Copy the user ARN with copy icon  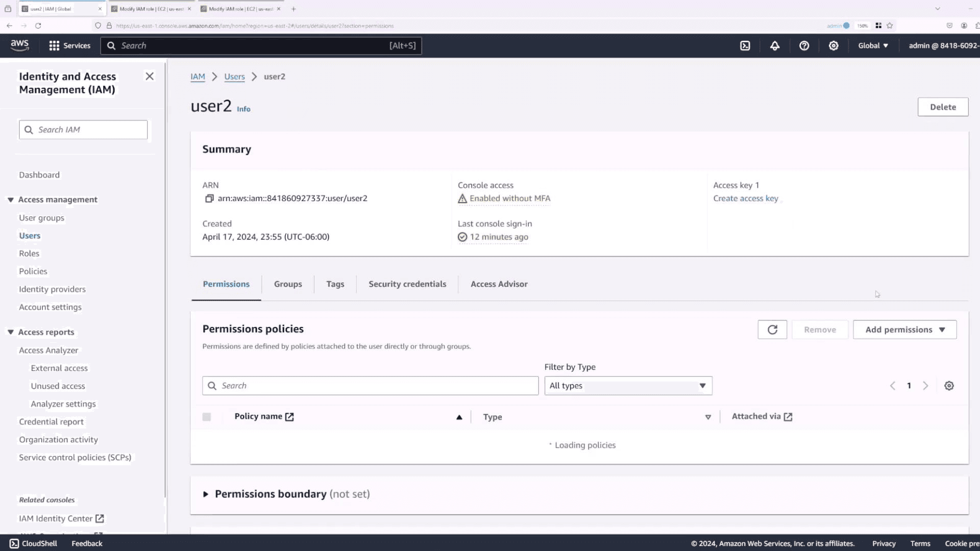coord(209,198)
